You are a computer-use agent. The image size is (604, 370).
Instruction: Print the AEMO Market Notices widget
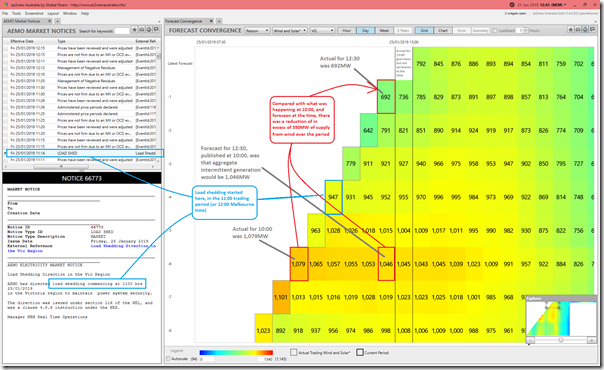(149, 30)
